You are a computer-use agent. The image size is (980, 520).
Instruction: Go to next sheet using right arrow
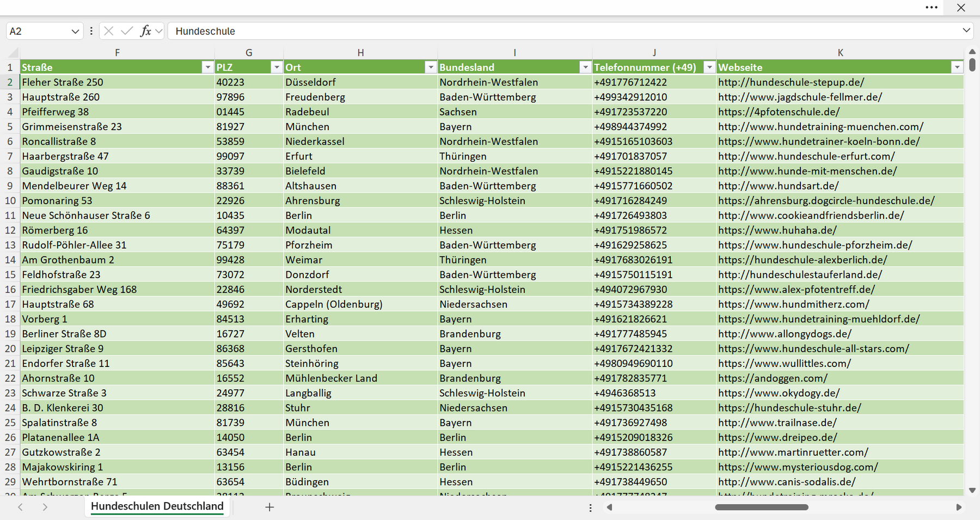click(x=45, y=507)
